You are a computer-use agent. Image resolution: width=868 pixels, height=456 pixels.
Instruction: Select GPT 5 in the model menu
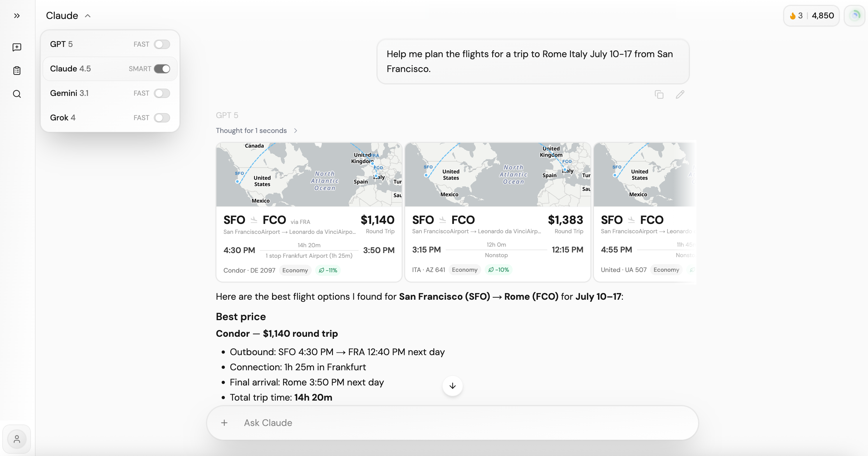[110, 44]
